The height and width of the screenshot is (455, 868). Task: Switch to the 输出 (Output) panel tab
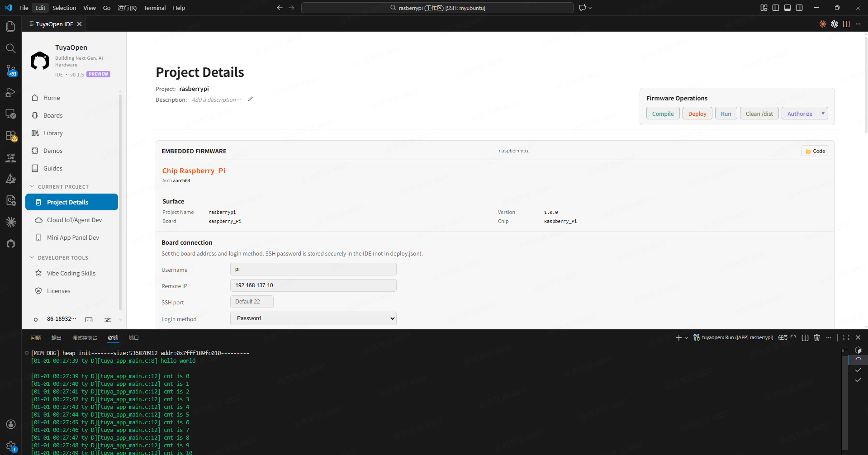coord(57,338)
